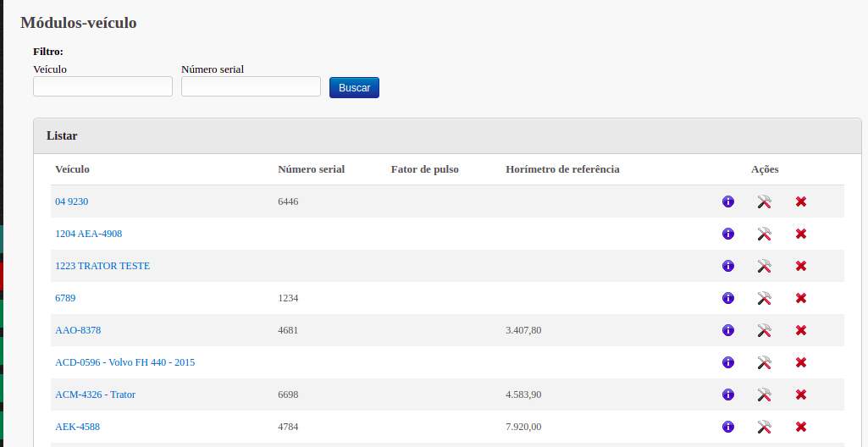Open the AAO-8378 vehicle link
The width and height of the screenshot is (868, 447).
tap(78, 330)
